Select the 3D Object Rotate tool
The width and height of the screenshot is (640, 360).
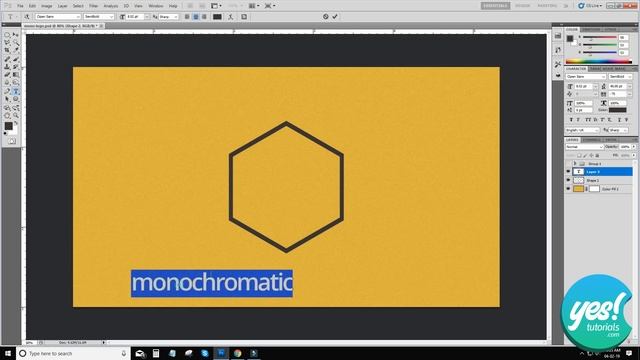7,109
